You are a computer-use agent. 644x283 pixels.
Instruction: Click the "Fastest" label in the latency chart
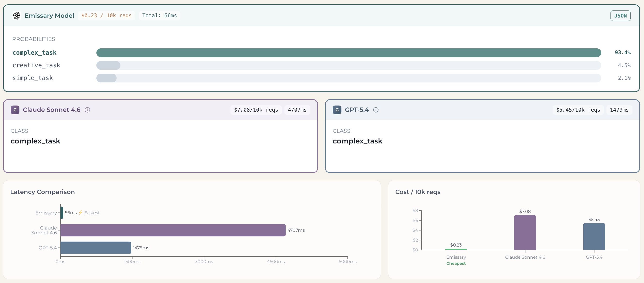(x=92, y=213)
